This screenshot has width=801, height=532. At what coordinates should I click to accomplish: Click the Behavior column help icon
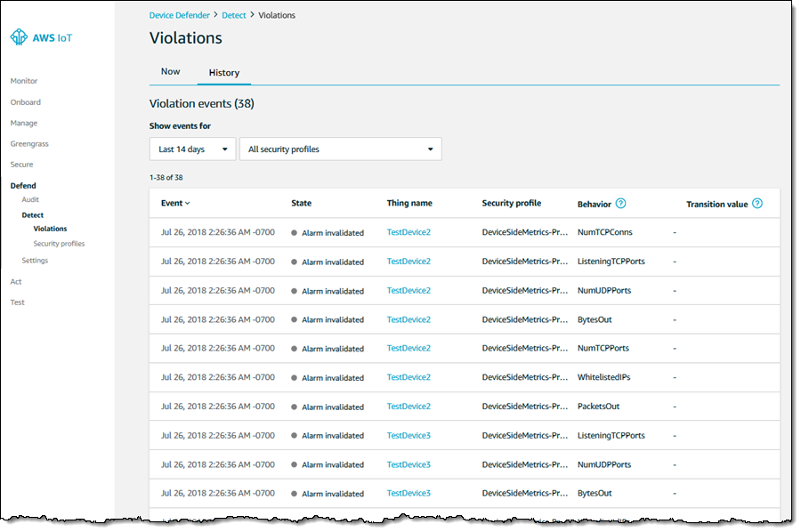620,204
